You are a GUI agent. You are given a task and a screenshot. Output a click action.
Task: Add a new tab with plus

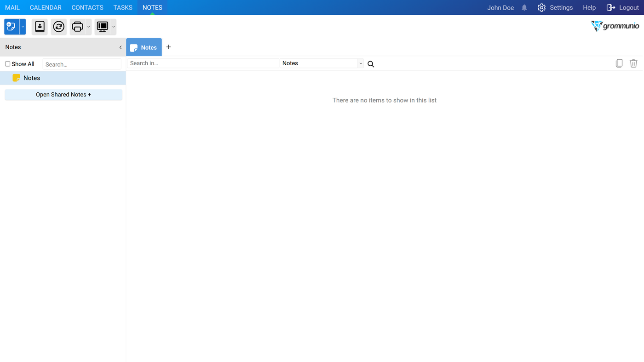coord(168,47)
